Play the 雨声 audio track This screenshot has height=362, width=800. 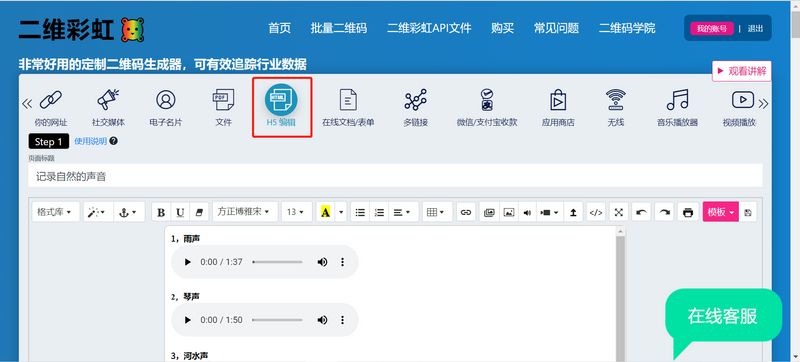coord(187,262)
